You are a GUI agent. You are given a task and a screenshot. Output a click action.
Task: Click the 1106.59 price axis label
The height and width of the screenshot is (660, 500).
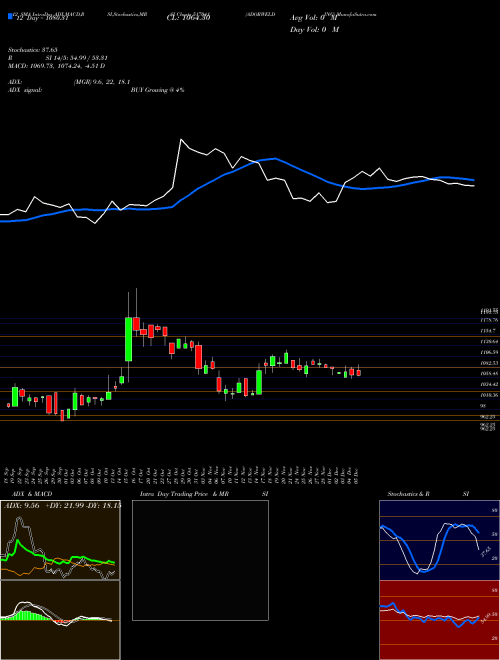point(489,352)
